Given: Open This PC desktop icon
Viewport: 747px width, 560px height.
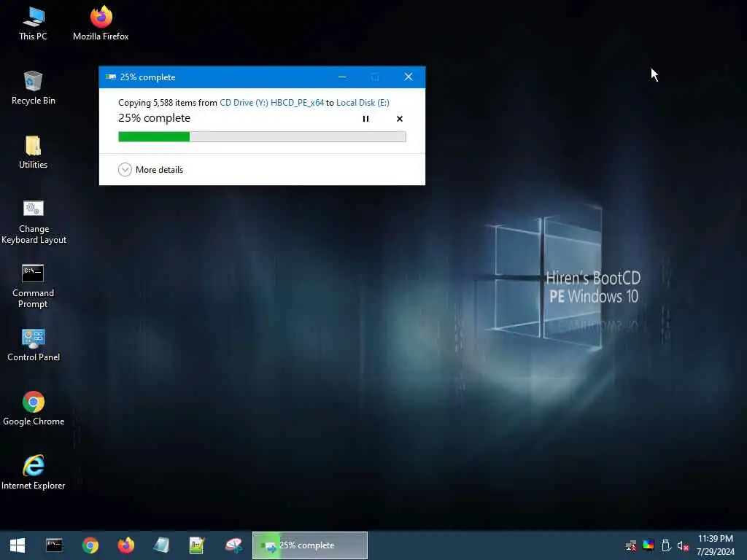Looking at the screenshot, I should tap(33, 24).
